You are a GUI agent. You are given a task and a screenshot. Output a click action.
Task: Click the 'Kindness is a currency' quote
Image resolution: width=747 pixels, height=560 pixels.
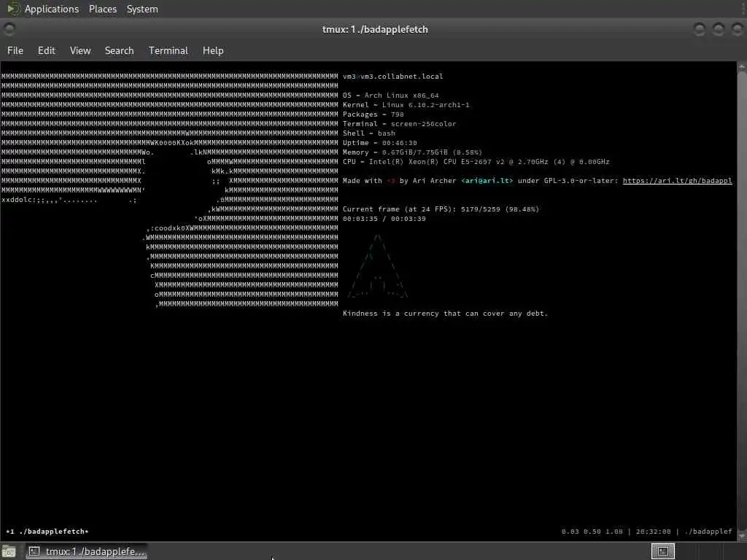pyautogui.click(x=445, y=314)
